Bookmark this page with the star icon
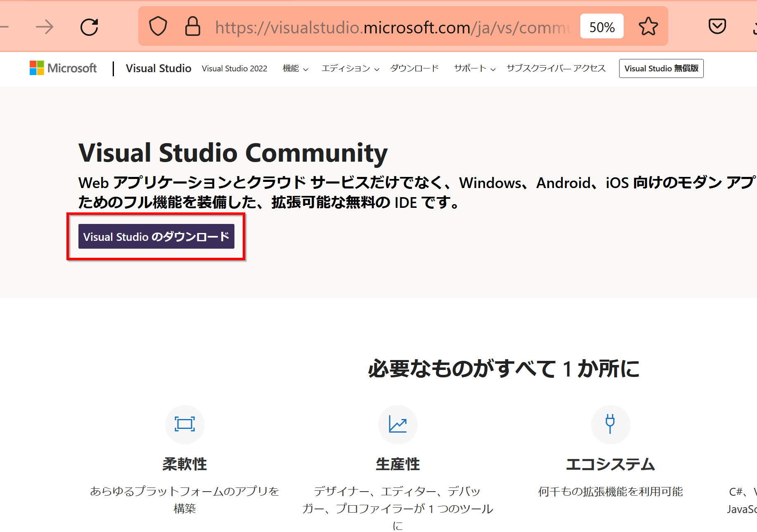This screenshot has height=532, width=757. pyautogui.click(x=648, y=26)
